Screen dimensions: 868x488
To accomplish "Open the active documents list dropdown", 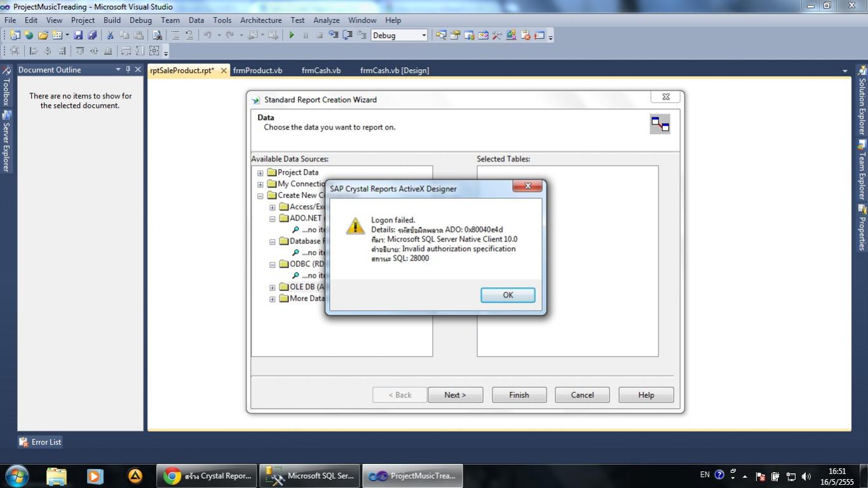I will [x=845, y=71].
